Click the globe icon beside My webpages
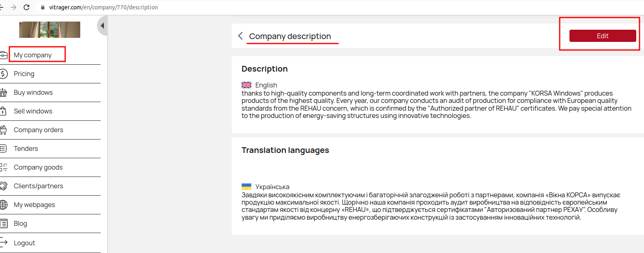The height and width of the screenshot is (253, 644). tap(4, 205)
